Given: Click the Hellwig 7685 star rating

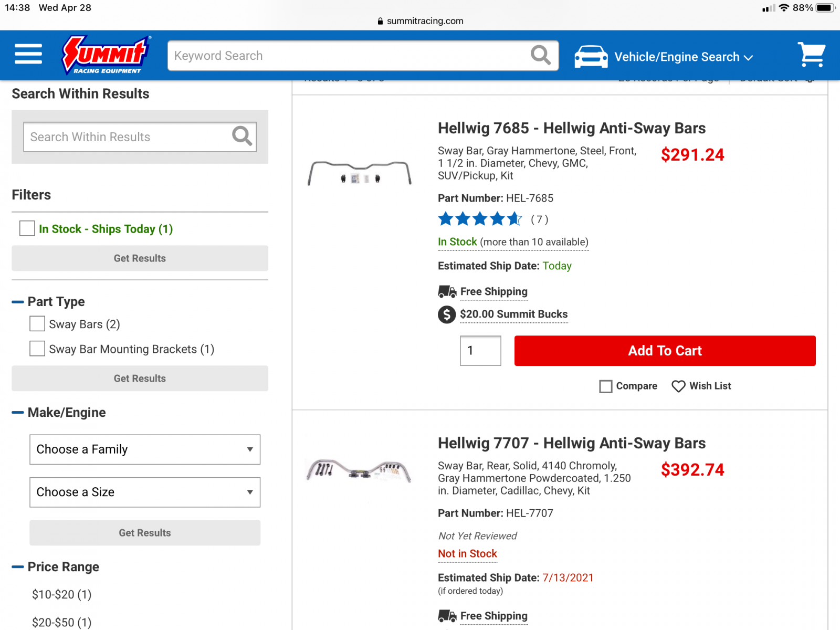Looking at the screenshot, I should tap(480, 219).
